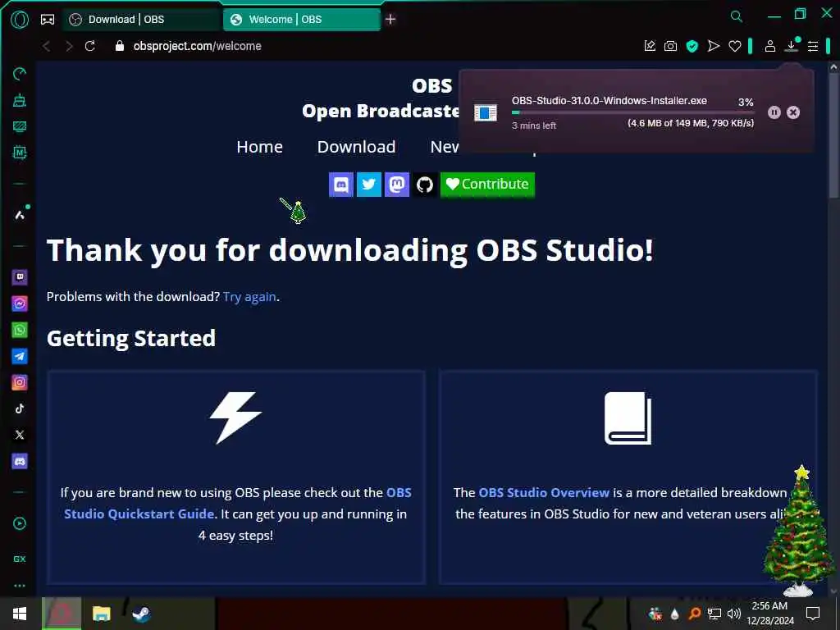
Task: Click the book overview graphic
Action: pyautogui.click(x=628, y=418)
